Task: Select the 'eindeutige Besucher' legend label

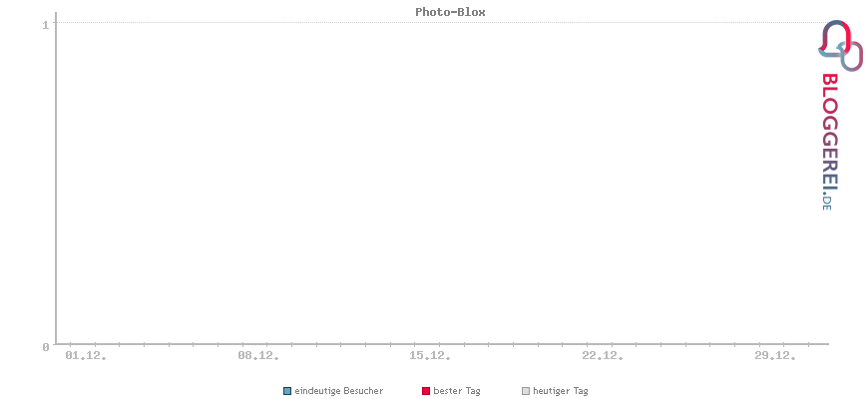Action: point(338,391)
